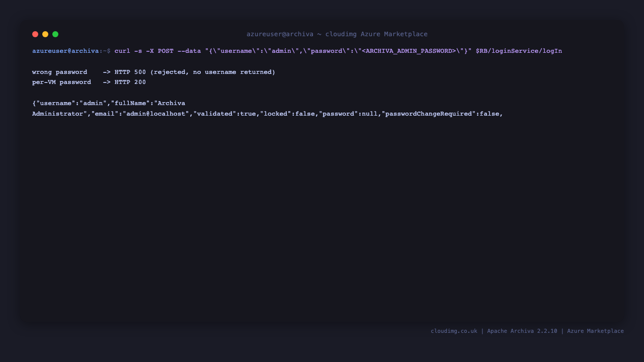The width and height of the screenshot is (644, 362).
Task: Click the yellow minimize window dot
Action: 45,34
